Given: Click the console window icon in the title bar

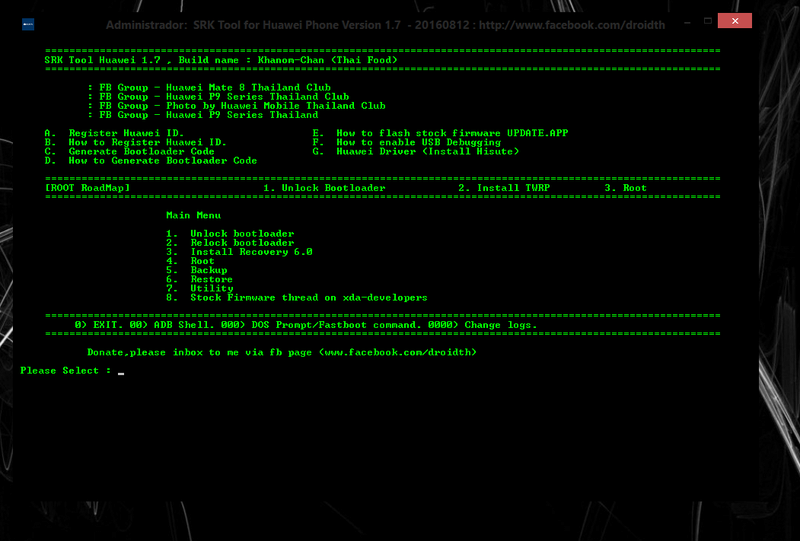Looking at the screenshot, I should pyautogui.click(x=28, y=24).
